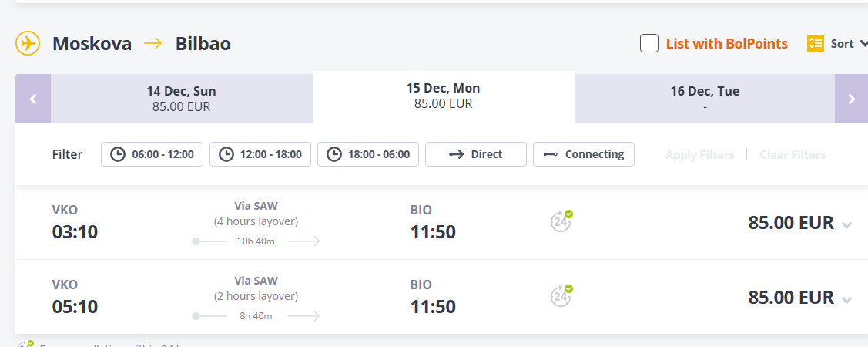The image size is (868, 347).
Task: Toggle the 18:00 - 06:00 time filter
Action: [368, 154]
